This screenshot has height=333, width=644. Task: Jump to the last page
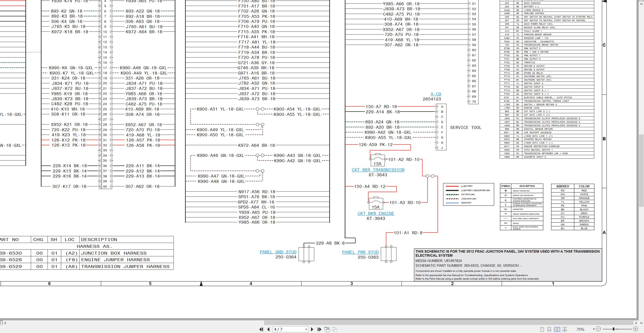[x=319, y=329]
